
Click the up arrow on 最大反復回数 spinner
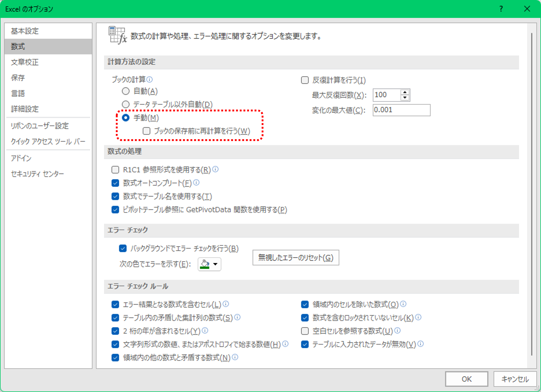[x=405, y=92]
